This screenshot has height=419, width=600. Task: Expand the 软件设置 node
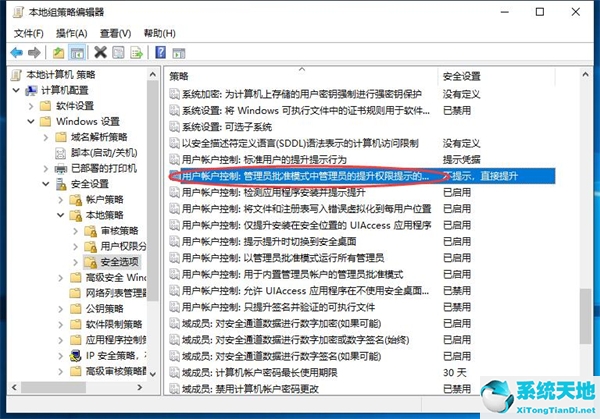click(x=31, y=106)
